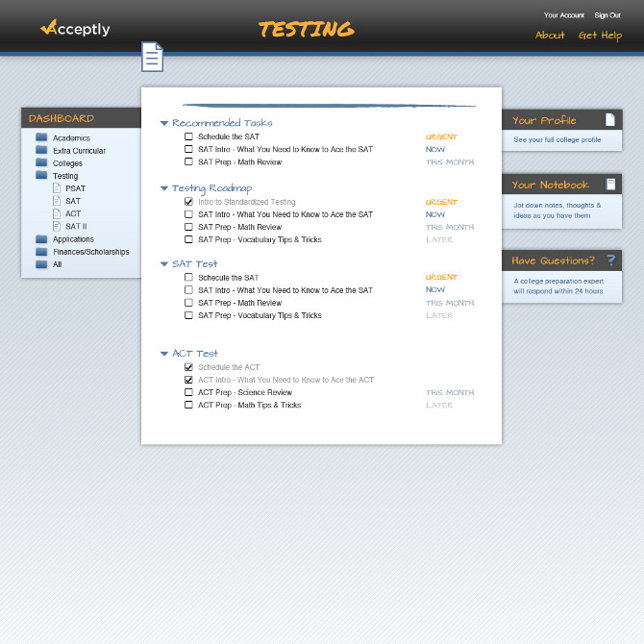Collapse the Testing Roadmap section arrow
Viewport: 644px width, 644px height.
coord(164,188)
